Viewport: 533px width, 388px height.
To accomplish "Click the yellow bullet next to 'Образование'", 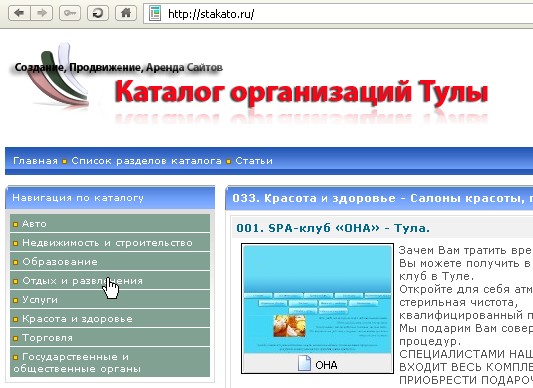I will pyautogui.click(x=15, y=262).
